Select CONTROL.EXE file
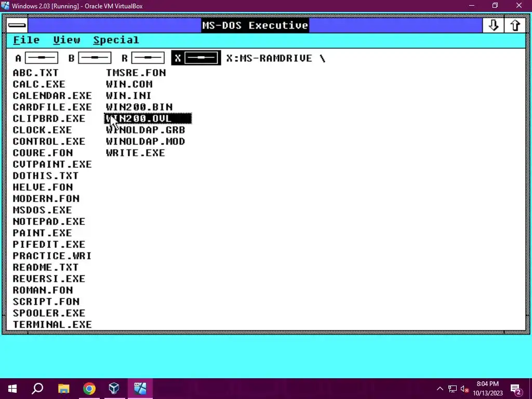Image resolution: width=532 pixels, height=399 pixels. coord(49,141)
